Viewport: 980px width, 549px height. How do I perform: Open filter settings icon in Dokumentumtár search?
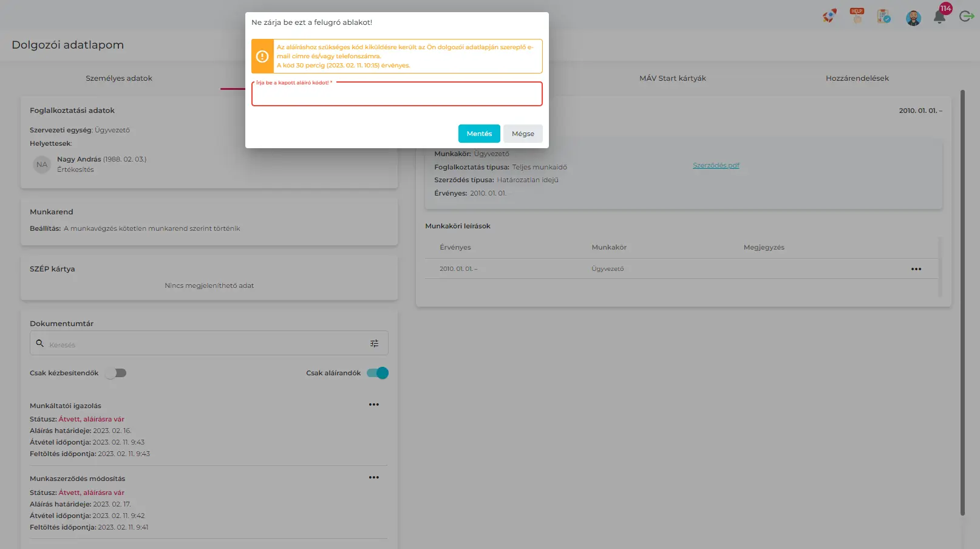[x=374, y=344]
